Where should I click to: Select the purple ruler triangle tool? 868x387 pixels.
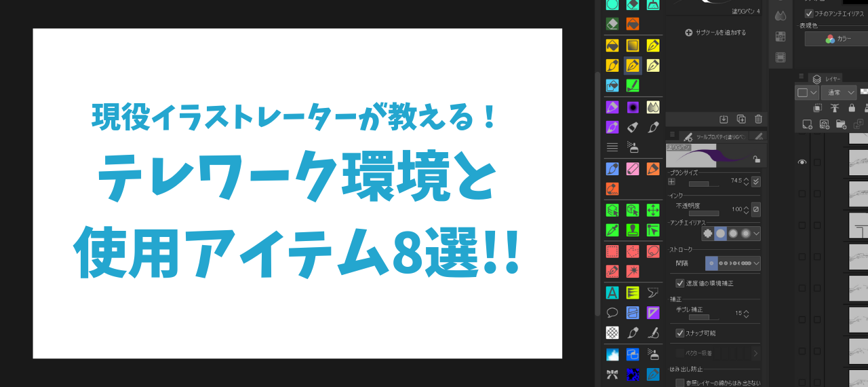click(x=653, y=313)
